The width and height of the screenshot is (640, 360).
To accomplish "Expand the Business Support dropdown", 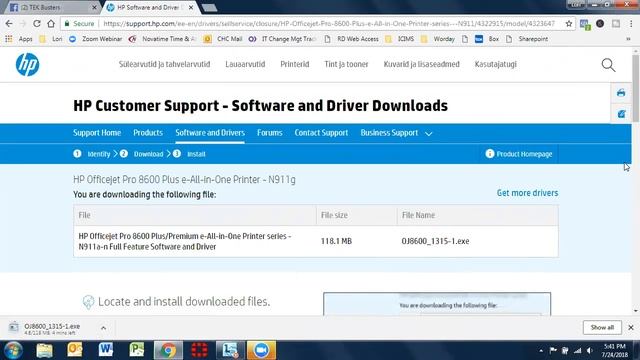I will 429,133.
